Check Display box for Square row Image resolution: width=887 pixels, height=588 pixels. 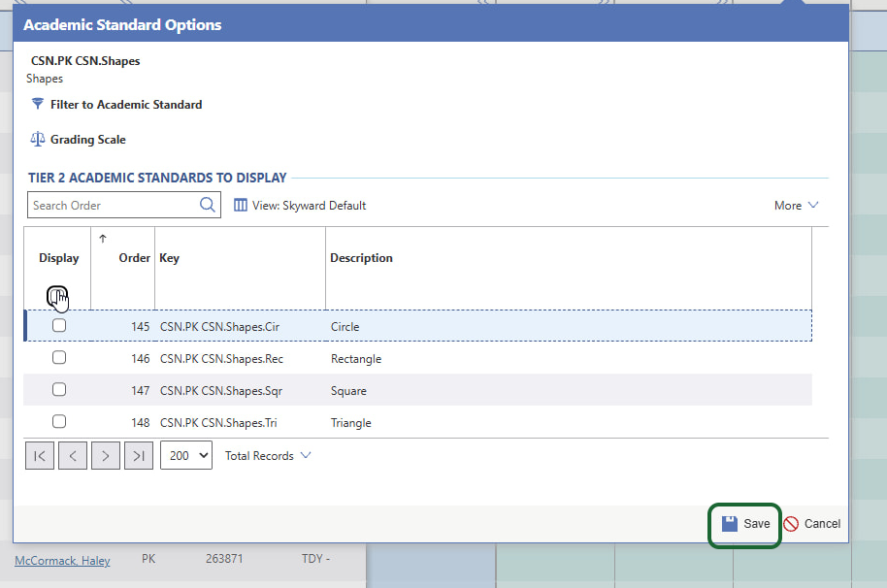tap(59, 389)
